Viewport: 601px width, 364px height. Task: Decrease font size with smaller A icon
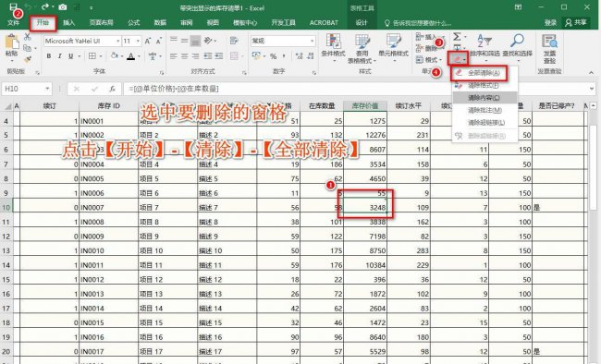click(159, 41)
